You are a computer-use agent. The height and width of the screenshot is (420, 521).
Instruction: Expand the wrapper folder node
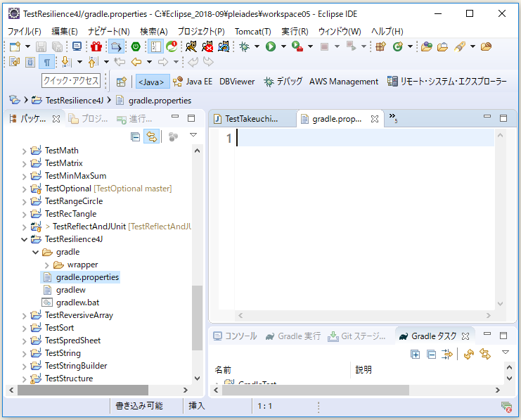pyautogui.click(x=47, y=265)
